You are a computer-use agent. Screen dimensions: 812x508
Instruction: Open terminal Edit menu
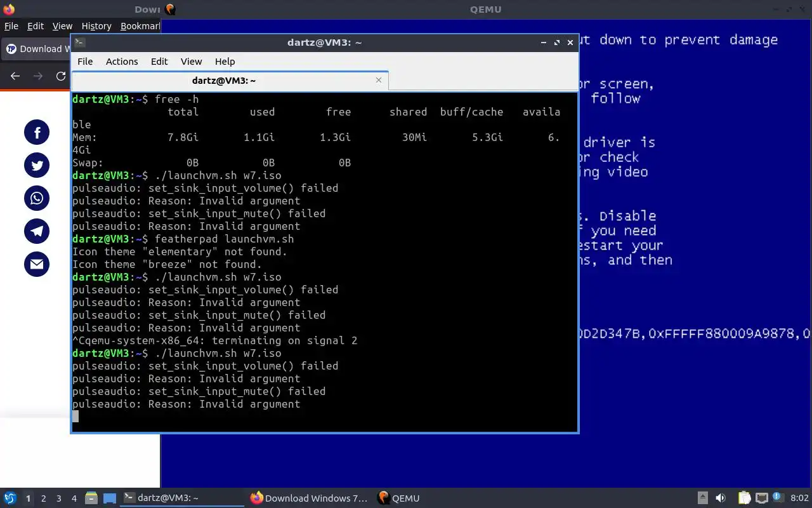point(159,62)
